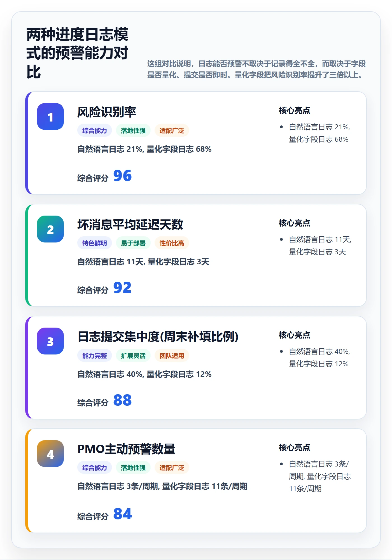The width and height of the screenshot is (392, 560).
Task: Click the 3条/周期 highlight bullet
Action: point(320,477)
